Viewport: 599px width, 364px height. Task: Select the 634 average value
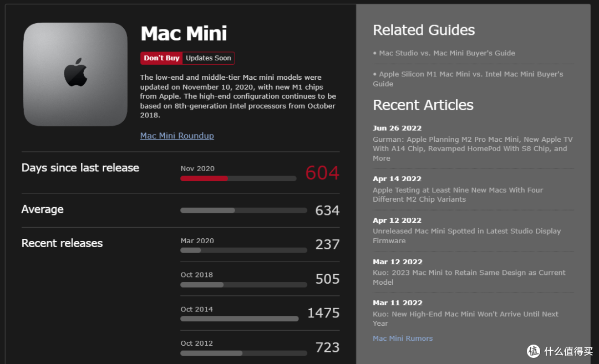(327, 211)
